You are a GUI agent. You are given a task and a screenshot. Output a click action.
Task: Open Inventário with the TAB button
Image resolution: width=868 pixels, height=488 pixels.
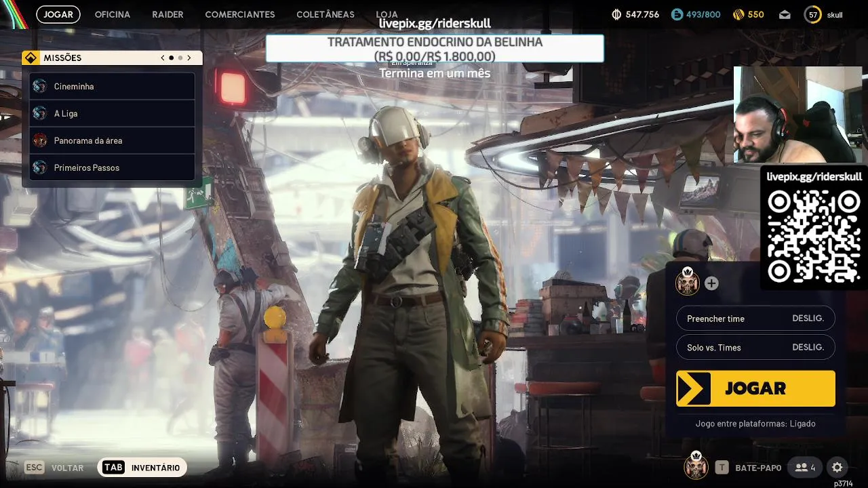(142, 468)
